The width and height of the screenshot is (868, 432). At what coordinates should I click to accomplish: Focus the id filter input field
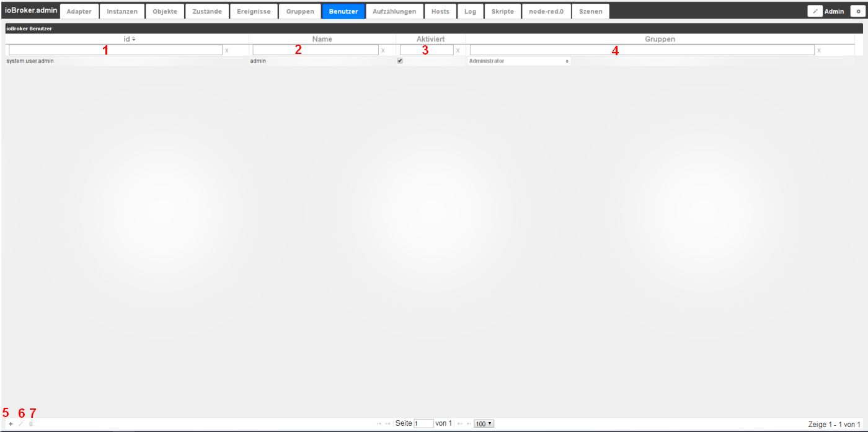coord(115,50)
